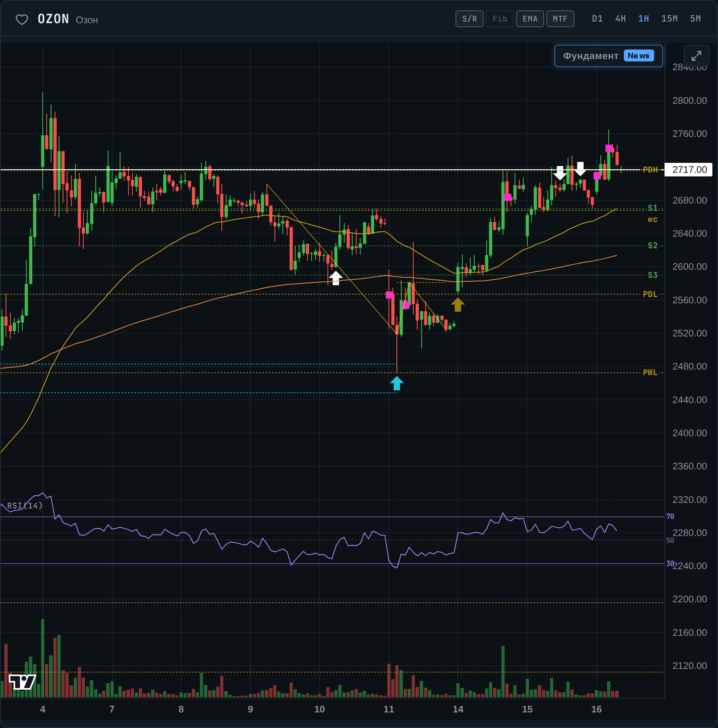Select the pink marker between dates 14 and 15
Viewport: 718px width, 728px height.
click(508, 197)
